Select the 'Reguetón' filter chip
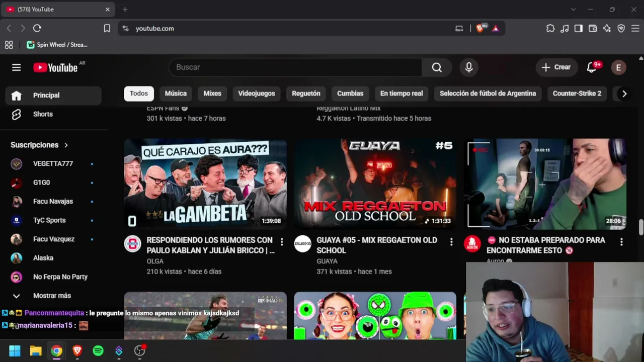The image size is (644, 362). (x=306, y=94)
